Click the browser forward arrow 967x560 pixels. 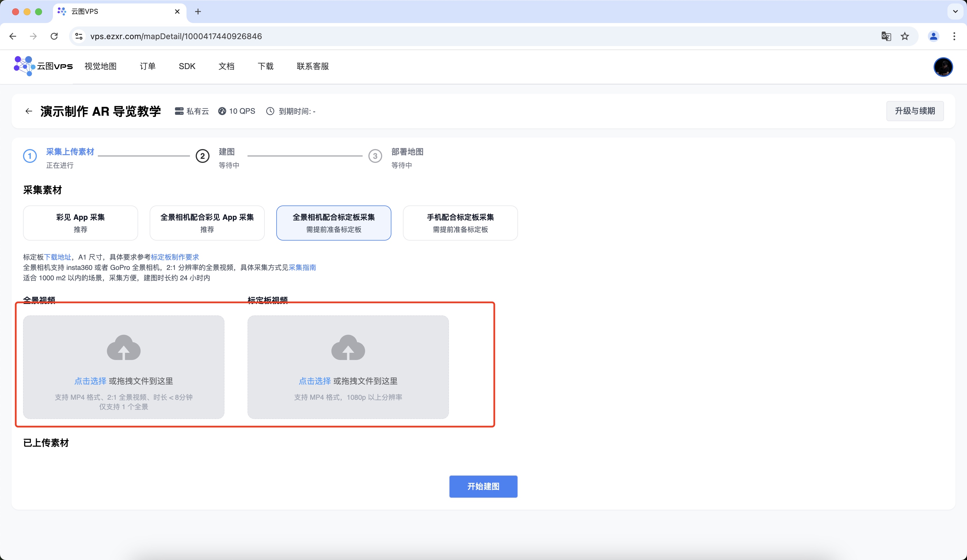coord(33,36)
